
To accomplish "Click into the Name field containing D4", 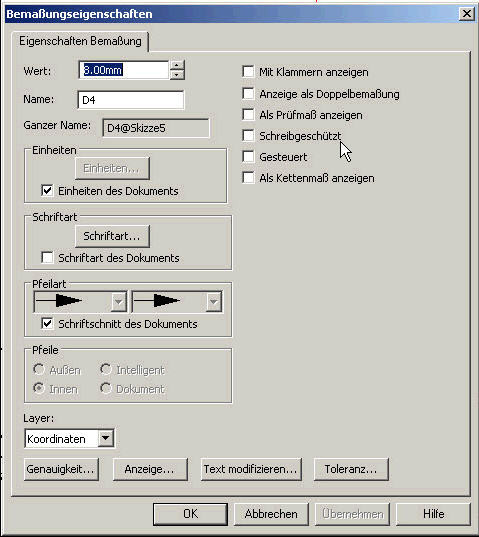I will (x=131, y=100).
